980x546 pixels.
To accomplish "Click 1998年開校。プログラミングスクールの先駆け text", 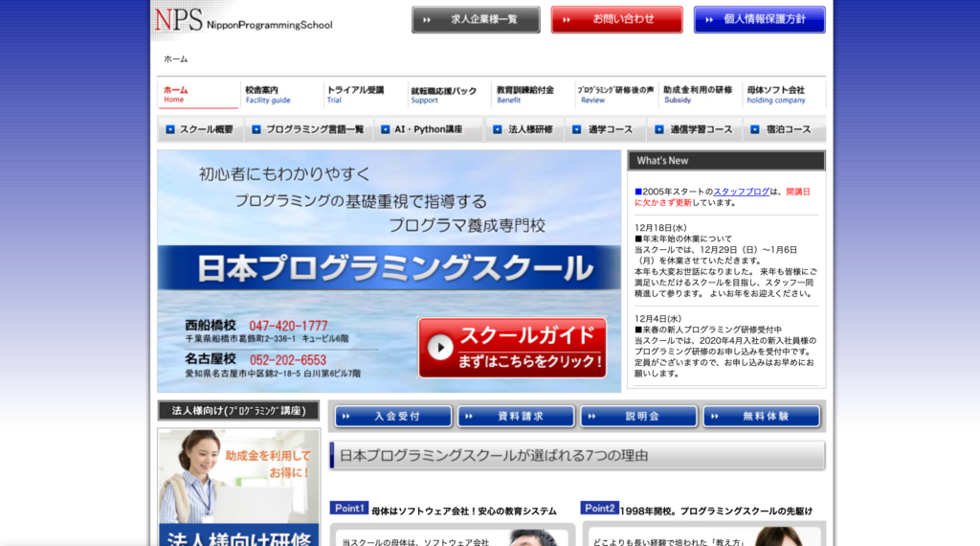I will 716,511.
